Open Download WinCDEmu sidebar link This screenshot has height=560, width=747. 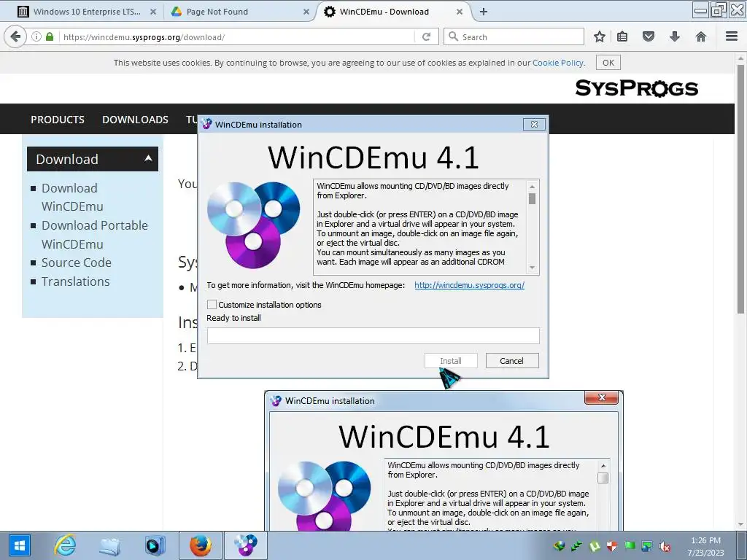coord(72,197)
